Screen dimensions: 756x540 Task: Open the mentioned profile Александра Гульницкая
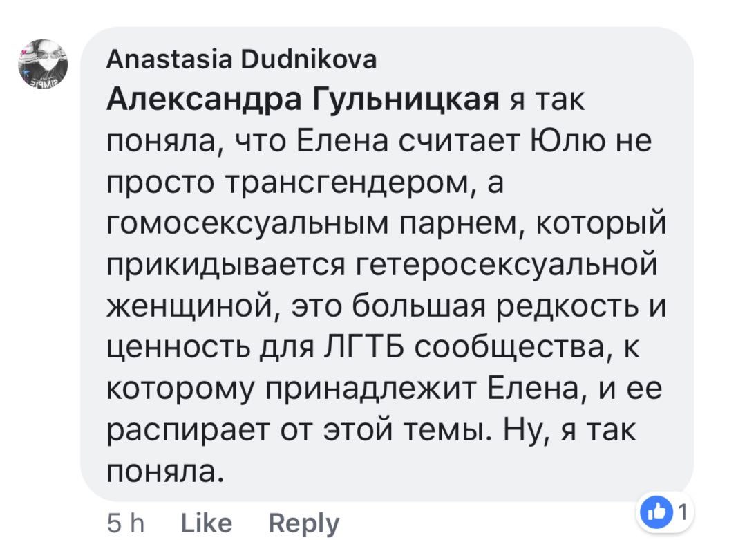pyautogui.click(x=303, y=102)
